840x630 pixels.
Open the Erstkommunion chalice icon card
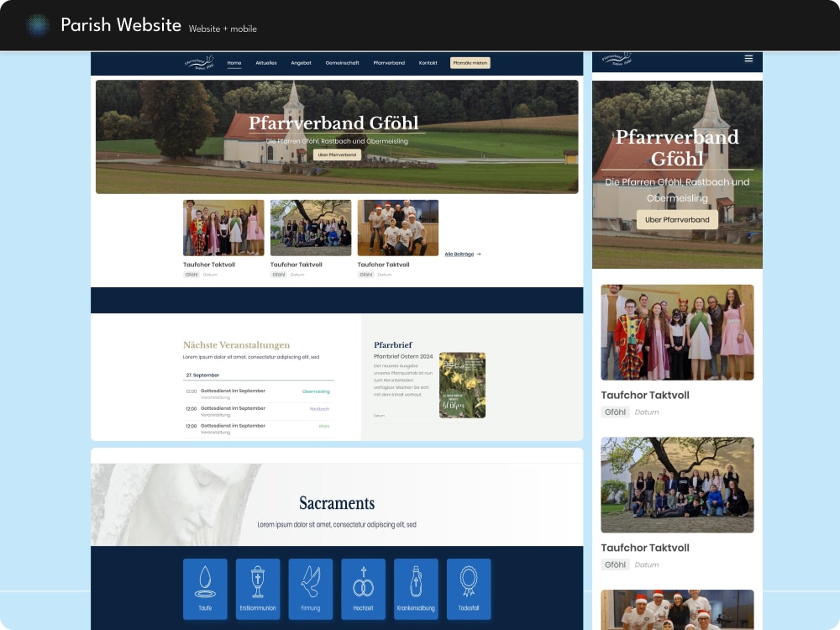tap(258, 589)
